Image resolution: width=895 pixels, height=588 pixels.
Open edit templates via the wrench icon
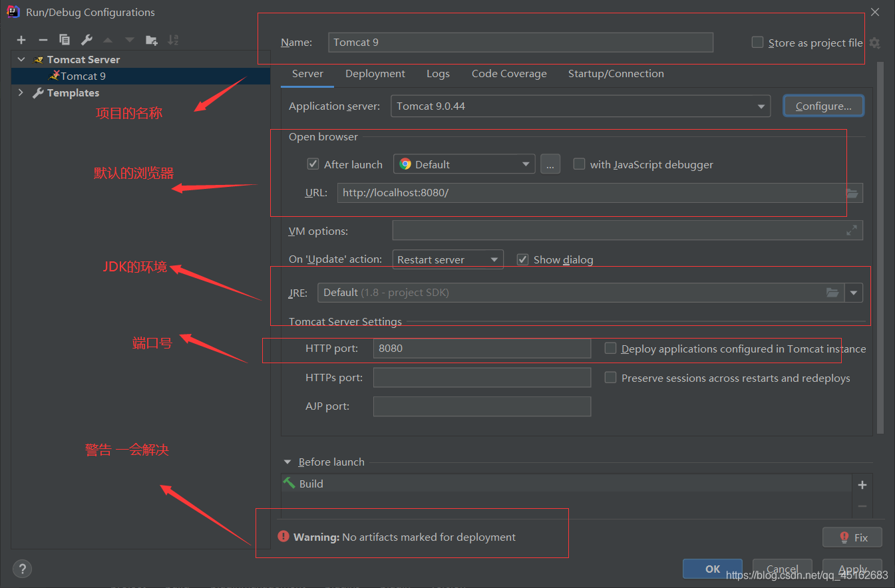(87, 40)
